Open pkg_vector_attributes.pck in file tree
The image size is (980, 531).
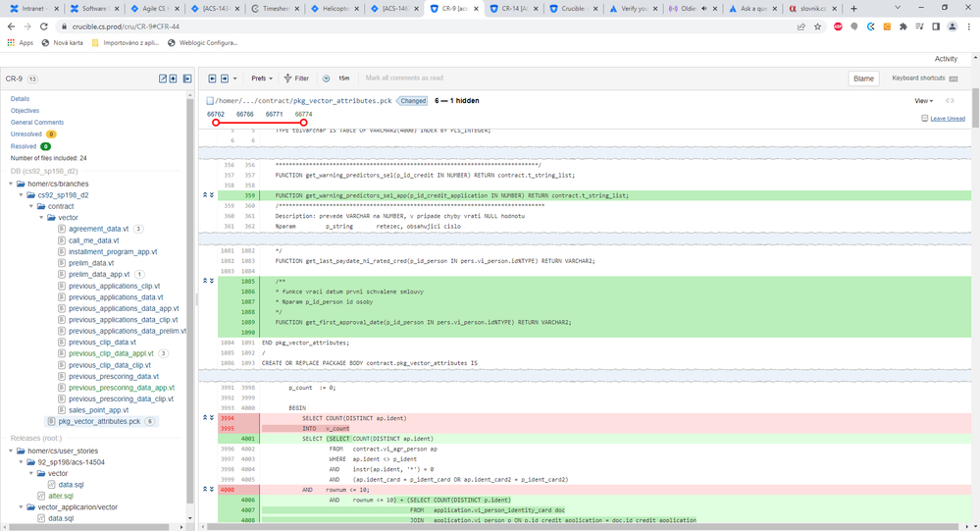[99, 421]
